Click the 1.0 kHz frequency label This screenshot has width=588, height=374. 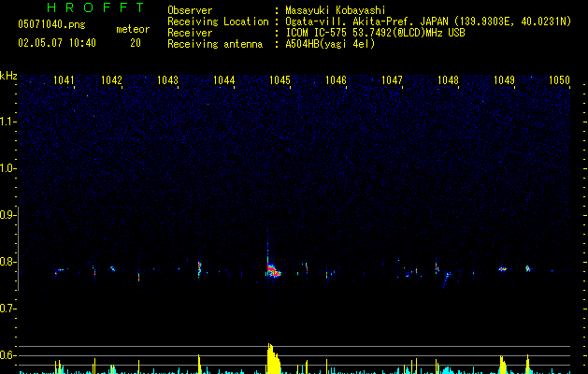(x=7, y=168)
